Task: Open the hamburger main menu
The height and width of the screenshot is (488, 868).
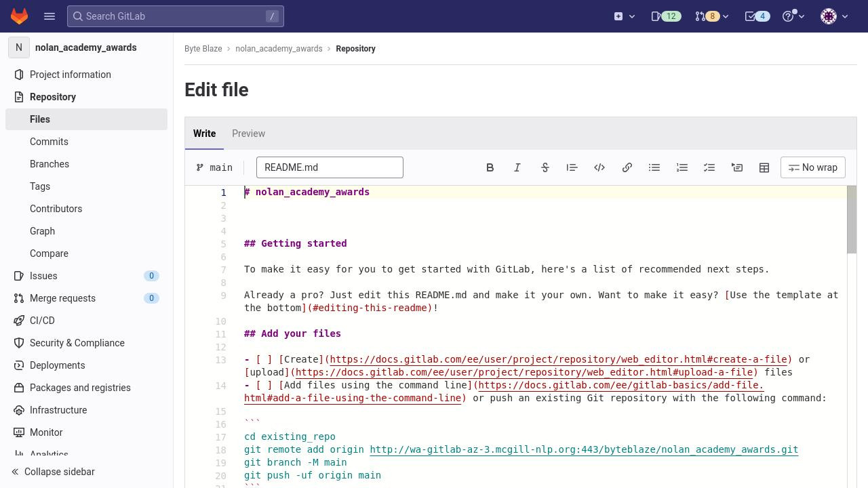Action: (50, 16)
